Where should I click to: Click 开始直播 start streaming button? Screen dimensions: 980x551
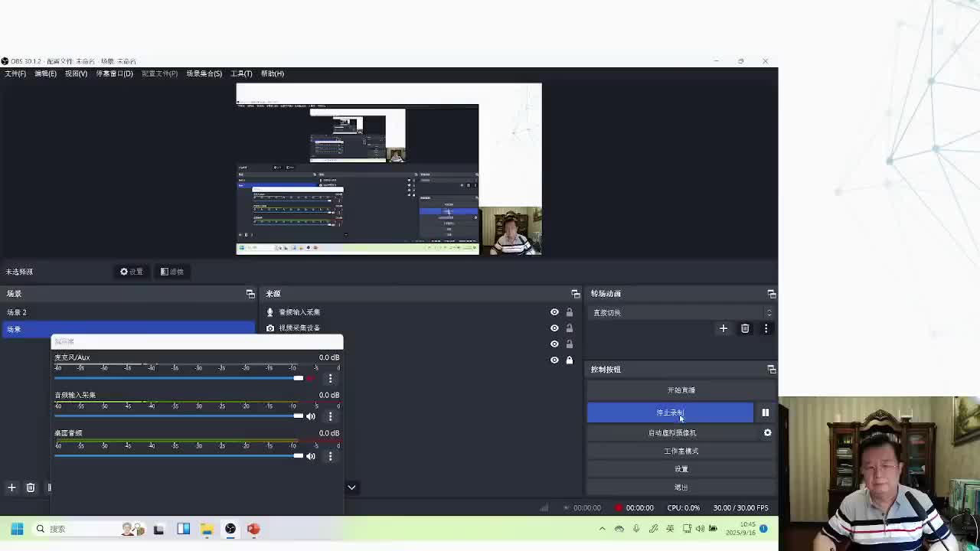pos(681,390)
